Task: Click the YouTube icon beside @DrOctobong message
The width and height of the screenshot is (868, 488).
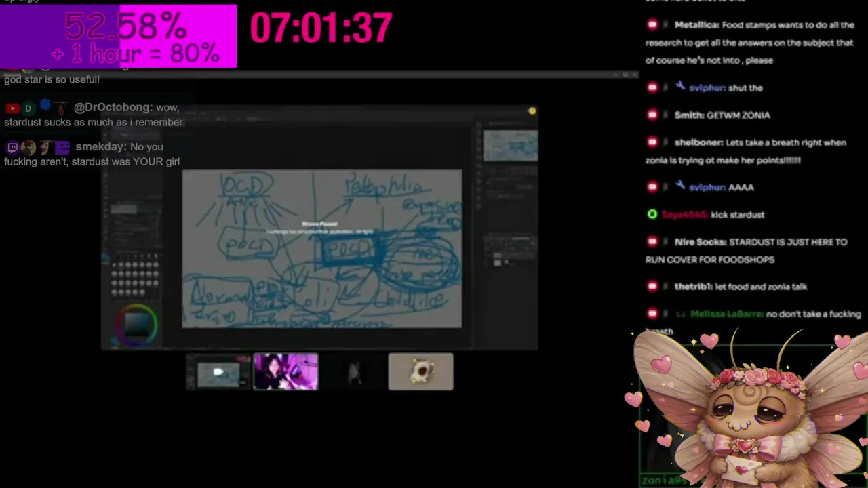Action: [x=12, y=108]
